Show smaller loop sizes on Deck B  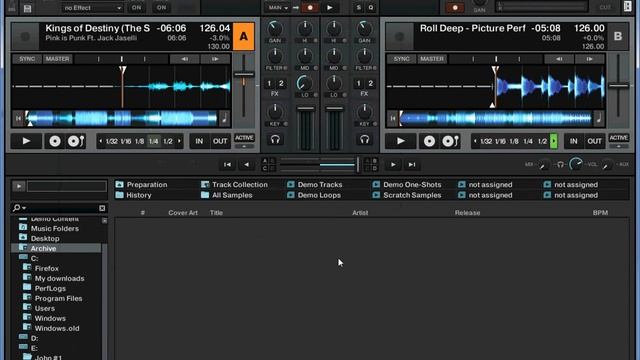coord(475,141)
